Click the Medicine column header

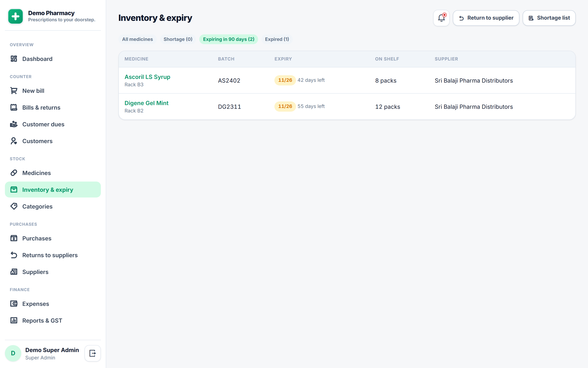tap(136, 59)
